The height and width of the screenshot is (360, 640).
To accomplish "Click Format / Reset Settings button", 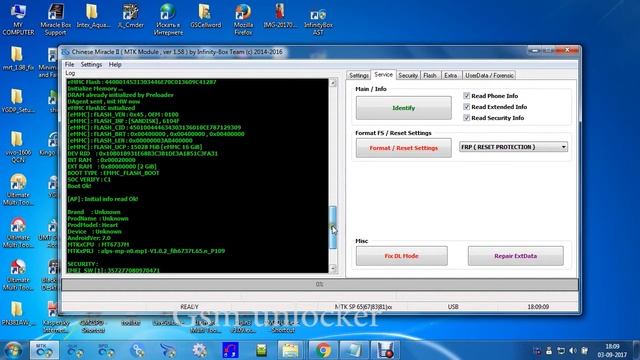I will tap(404, 148).
